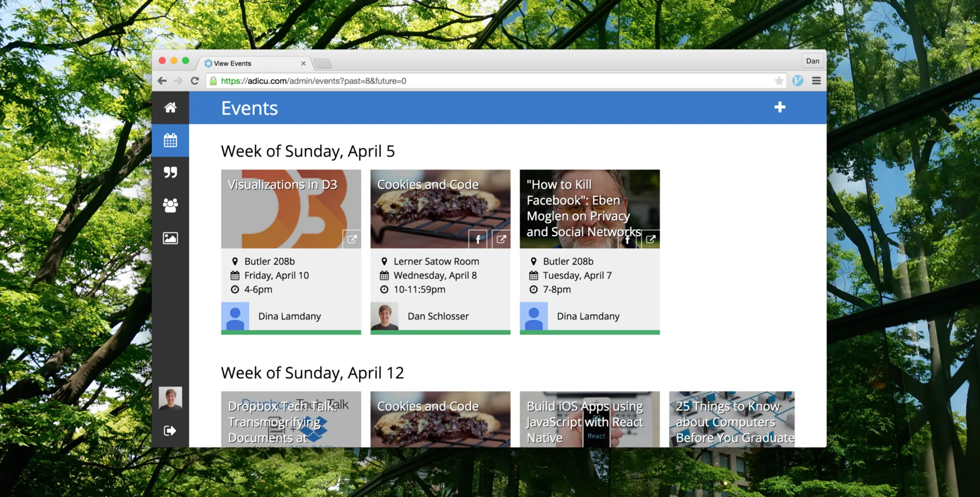Click the plus icon to add an event
980x497 pixels.
pos(780,107)
